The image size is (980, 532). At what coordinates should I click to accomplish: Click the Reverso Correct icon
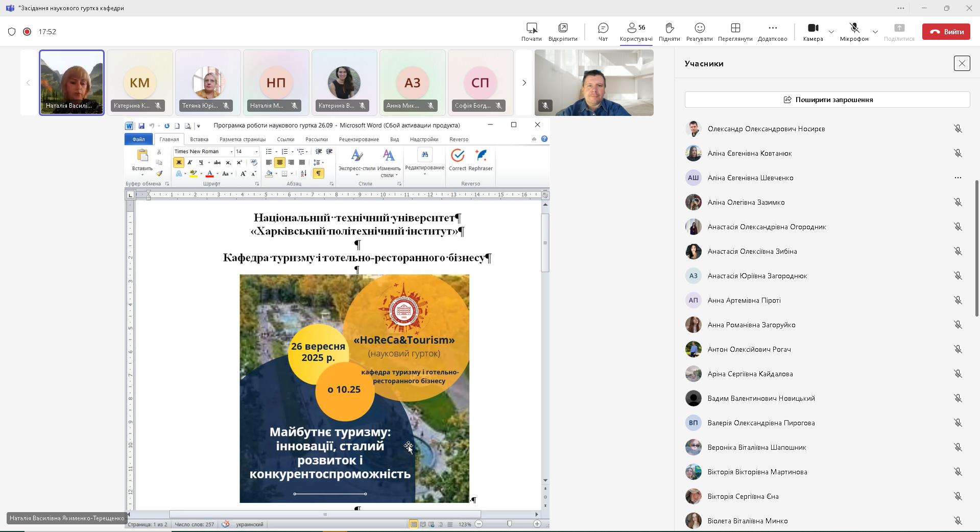tap(458, 160)
